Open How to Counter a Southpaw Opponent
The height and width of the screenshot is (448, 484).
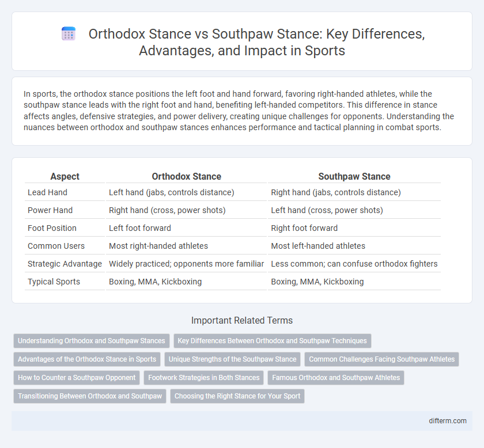coord(77,378)
